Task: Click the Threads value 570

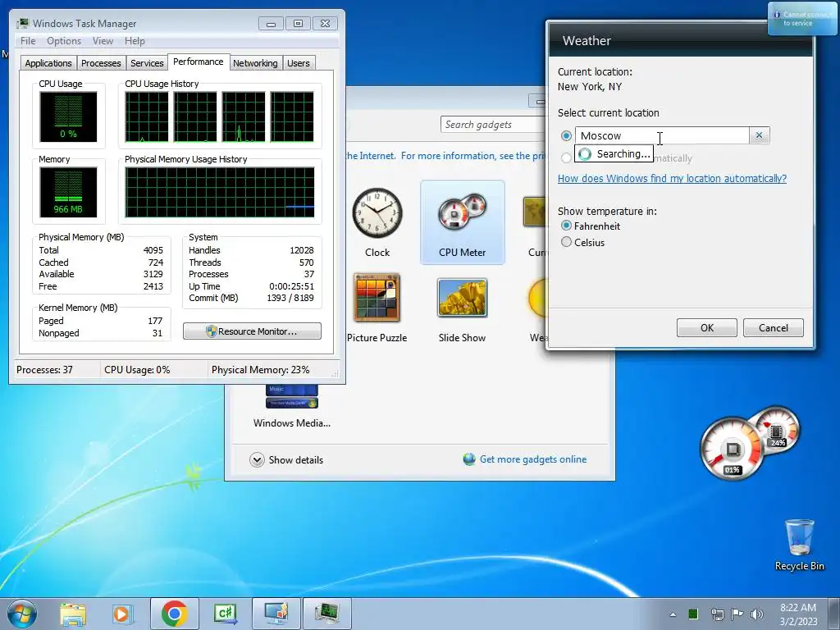Action: (x=307, y=262)
